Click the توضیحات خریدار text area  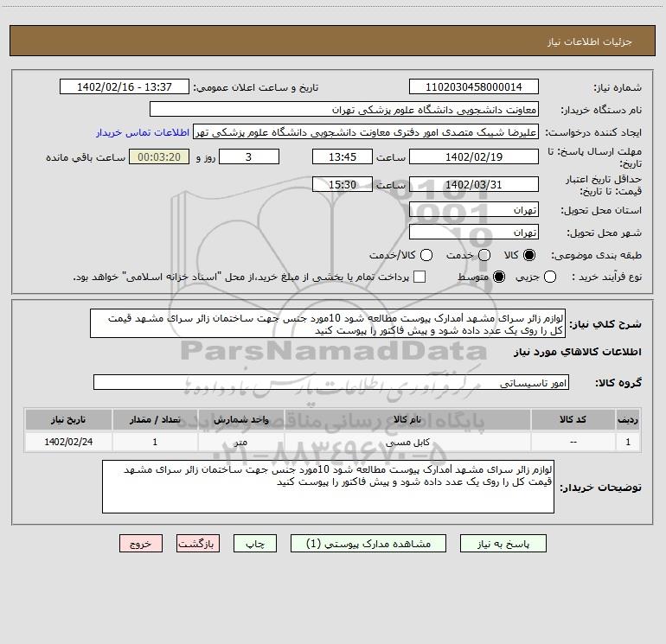click(x=328, y=487)
